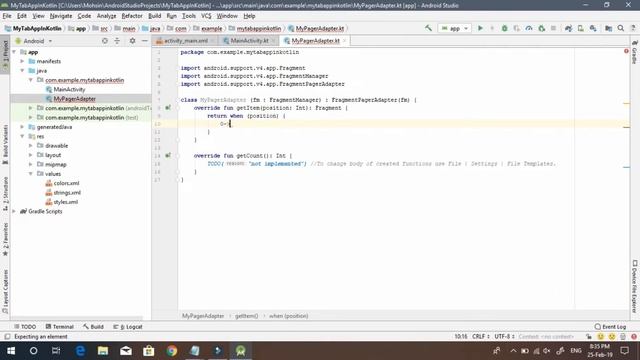The image size is (640, 360).
Task: Click the collapse all icon in Project panel
Action: 117,41
